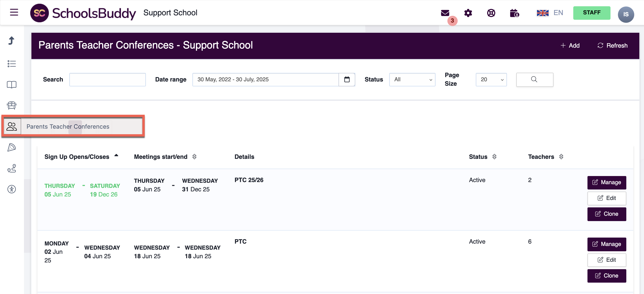The width and height of the screenshot is (644, 294).
Task: Open the Page Size dropdown
Action: 491,79
